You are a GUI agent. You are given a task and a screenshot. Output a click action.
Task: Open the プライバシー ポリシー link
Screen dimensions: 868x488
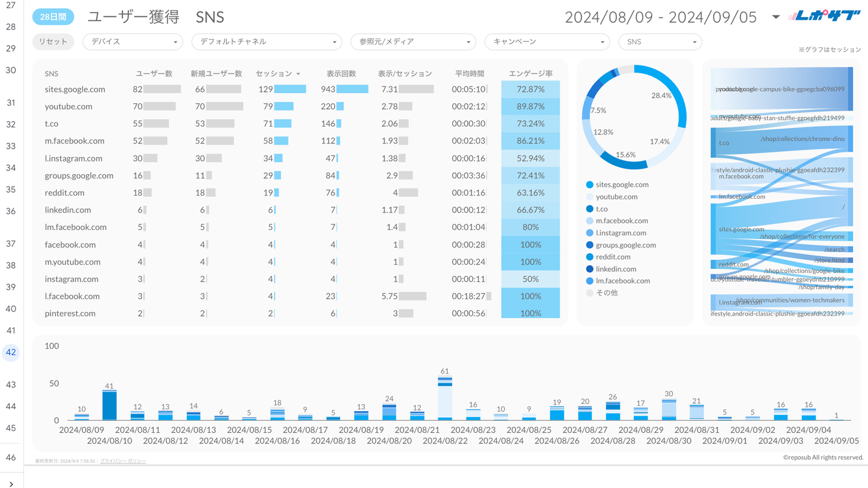click(x=123, y=461)
